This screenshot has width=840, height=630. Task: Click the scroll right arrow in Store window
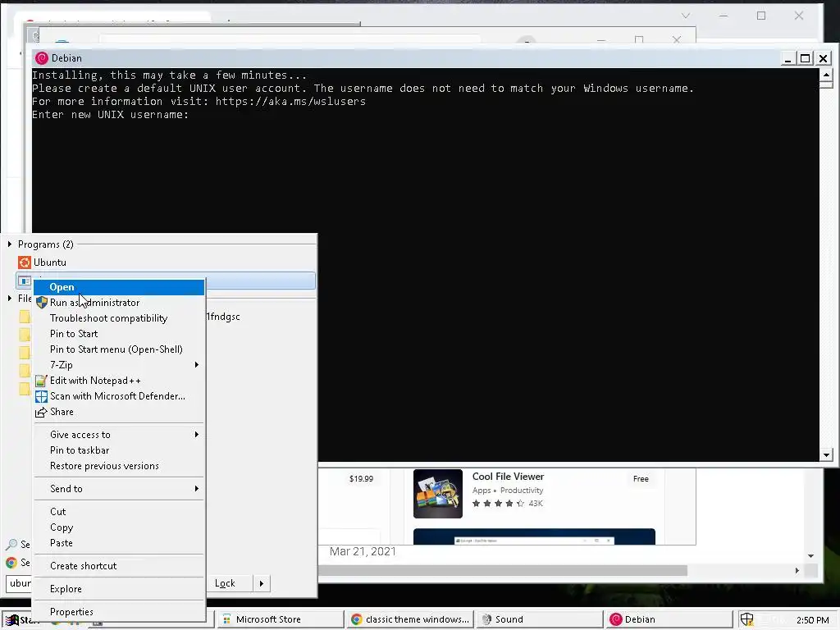coord(797,571)
